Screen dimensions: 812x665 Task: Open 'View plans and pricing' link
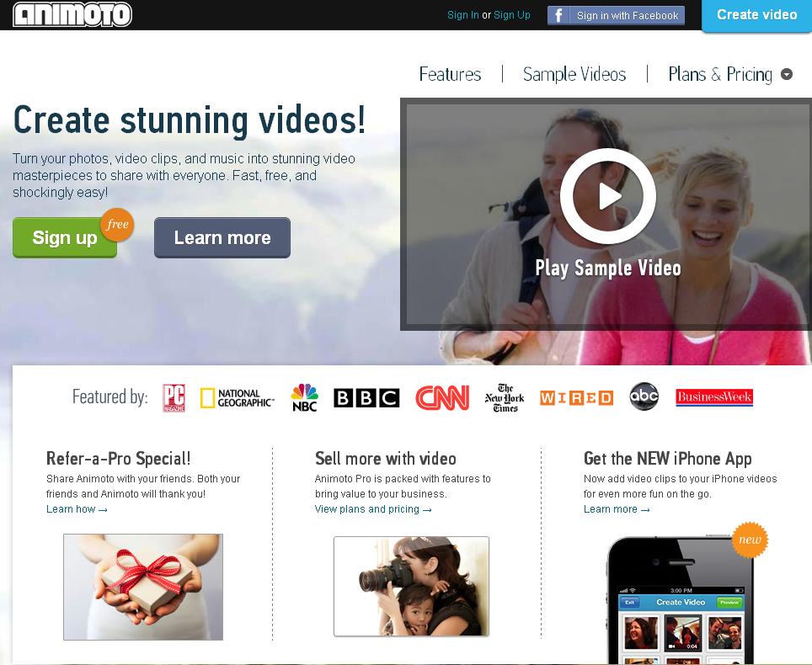373,509
